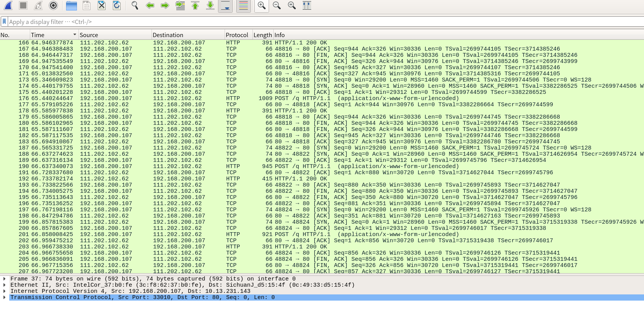
Task: Select packet 195 at time 66.735113643
Action: coord(322,197)
